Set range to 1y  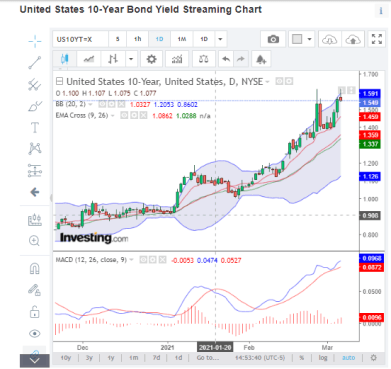[111, 358]
